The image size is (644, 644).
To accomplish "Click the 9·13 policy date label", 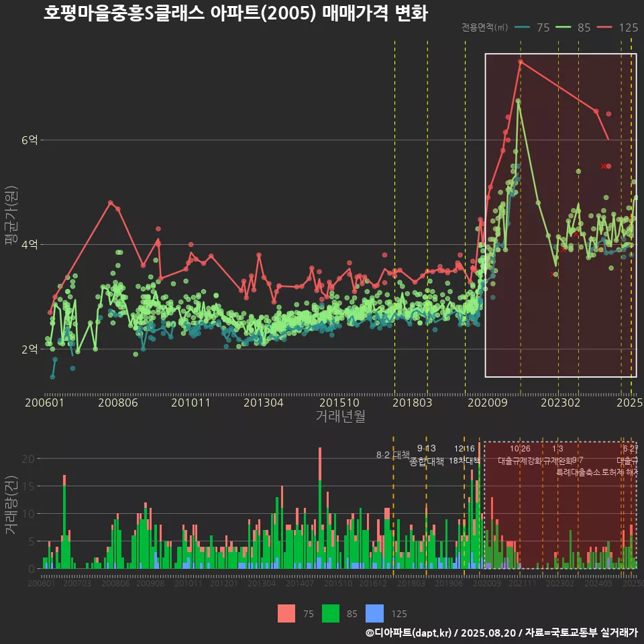I will point(427,448).
